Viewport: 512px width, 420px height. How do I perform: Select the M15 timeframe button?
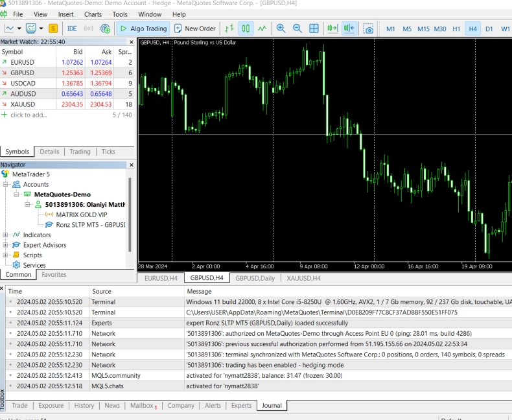[423, 29]
